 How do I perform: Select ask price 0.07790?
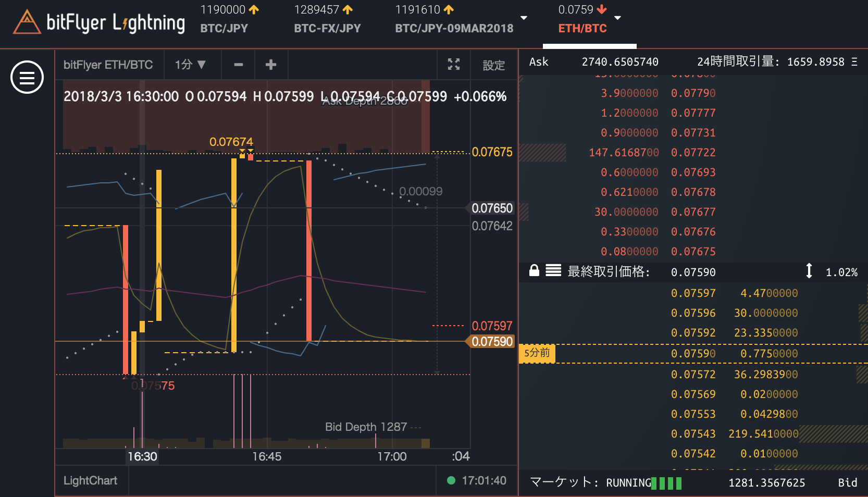coord(693,93)
